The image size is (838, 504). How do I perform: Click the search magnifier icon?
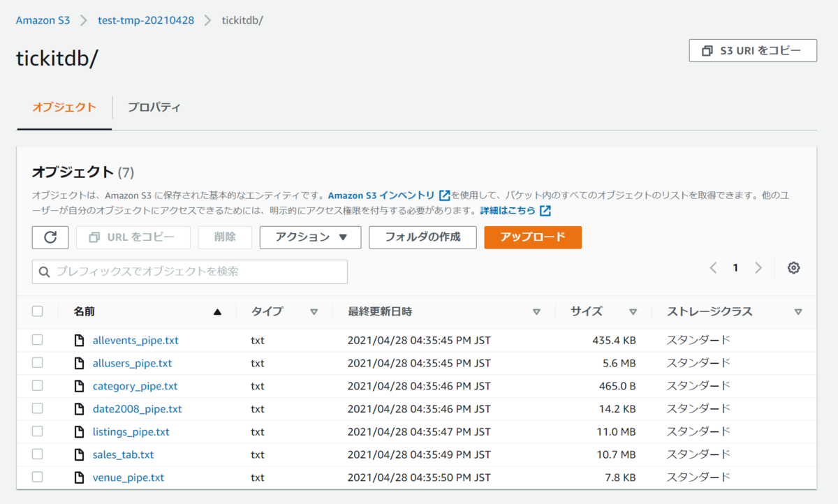45,272
